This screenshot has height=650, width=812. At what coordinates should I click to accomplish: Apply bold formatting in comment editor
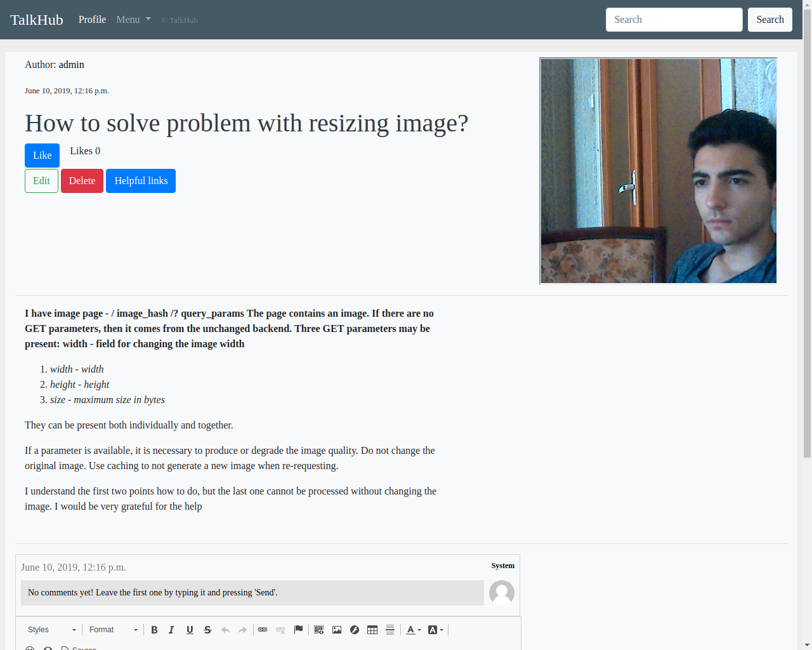pos(154,630)
